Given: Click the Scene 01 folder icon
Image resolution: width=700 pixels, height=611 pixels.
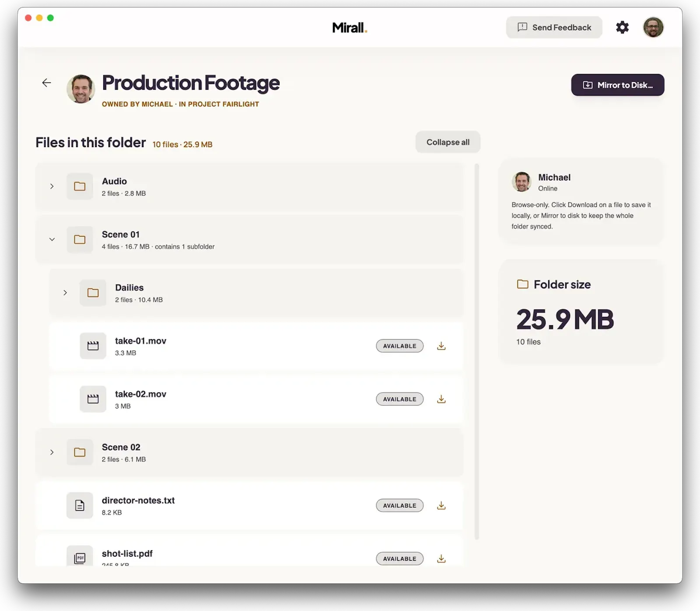Looking at the screenshot, I should point(80,239).
